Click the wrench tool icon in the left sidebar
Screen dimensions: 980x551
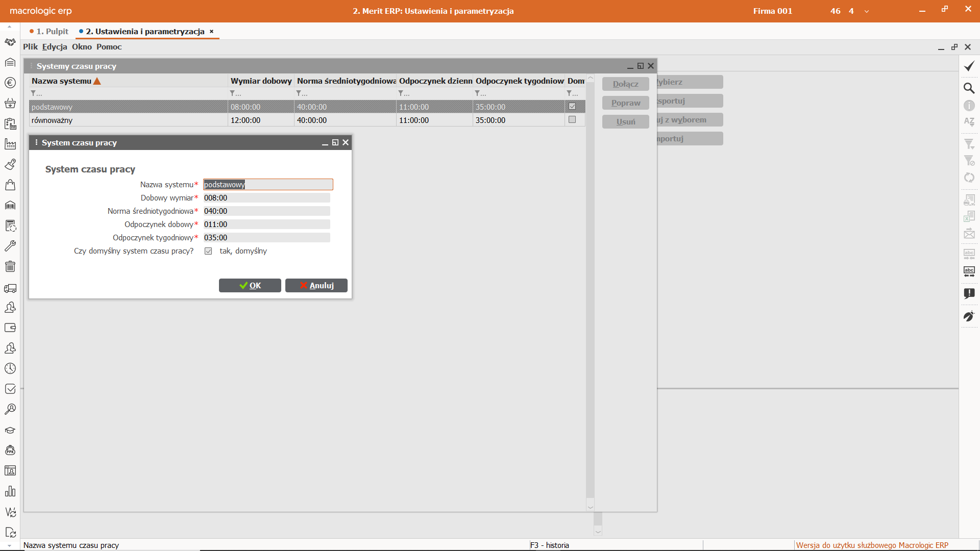10,246
